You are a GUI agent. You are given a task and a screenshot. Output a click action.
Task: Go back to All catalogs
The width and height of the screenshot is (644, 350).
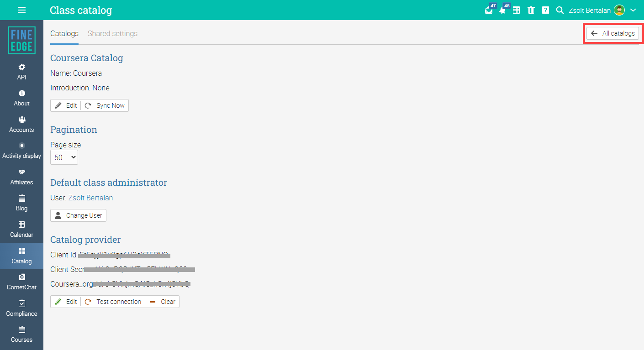tap(612, 33)
